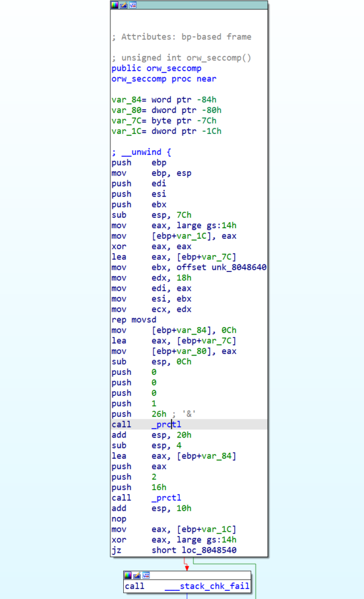
Task: Click the 'mov esi, ebx' instruction
Action: click(151, 299)
